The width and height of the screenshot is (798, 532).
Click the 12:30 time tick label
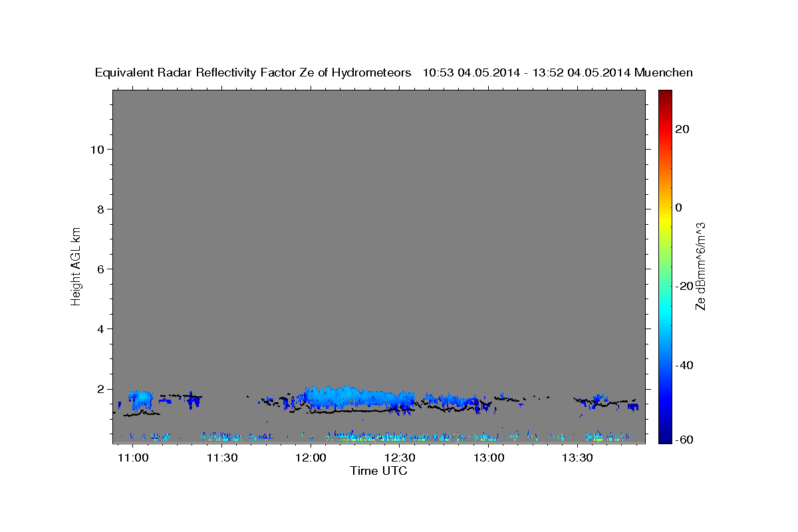click(x=400, y=458)
